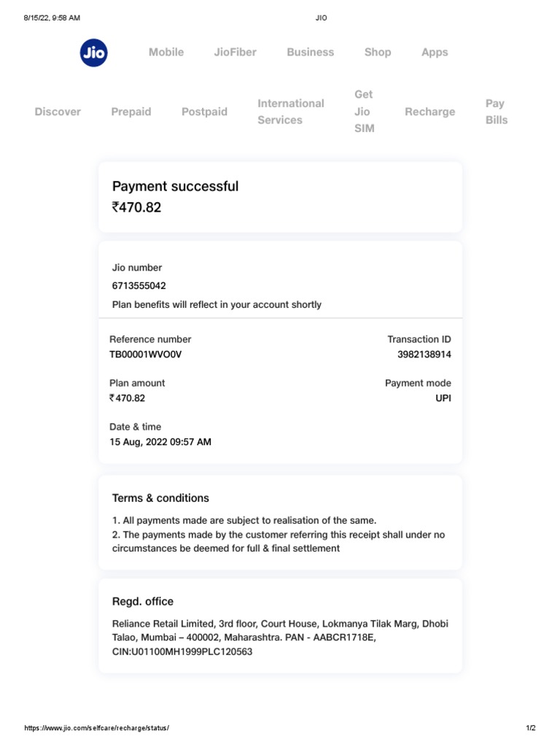
Task: Click the Get Jio SIM link
Action: click(363, 112)
